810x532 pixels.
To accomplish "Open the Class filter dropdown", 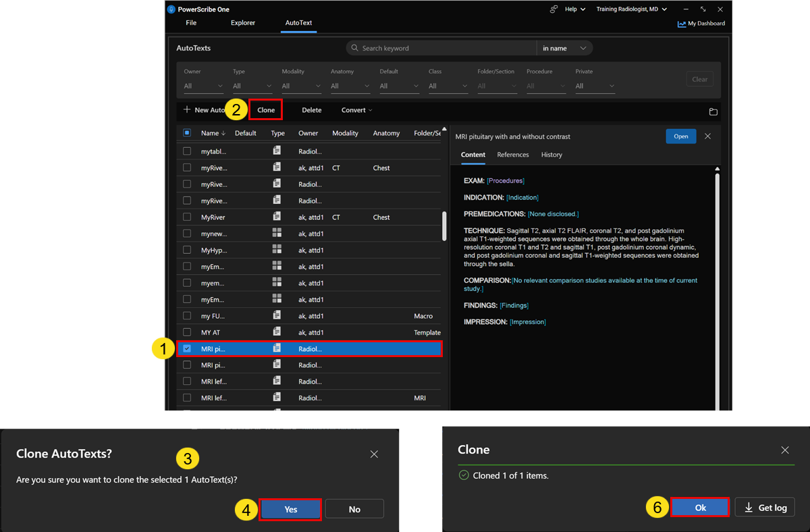I will pos(448,86).
